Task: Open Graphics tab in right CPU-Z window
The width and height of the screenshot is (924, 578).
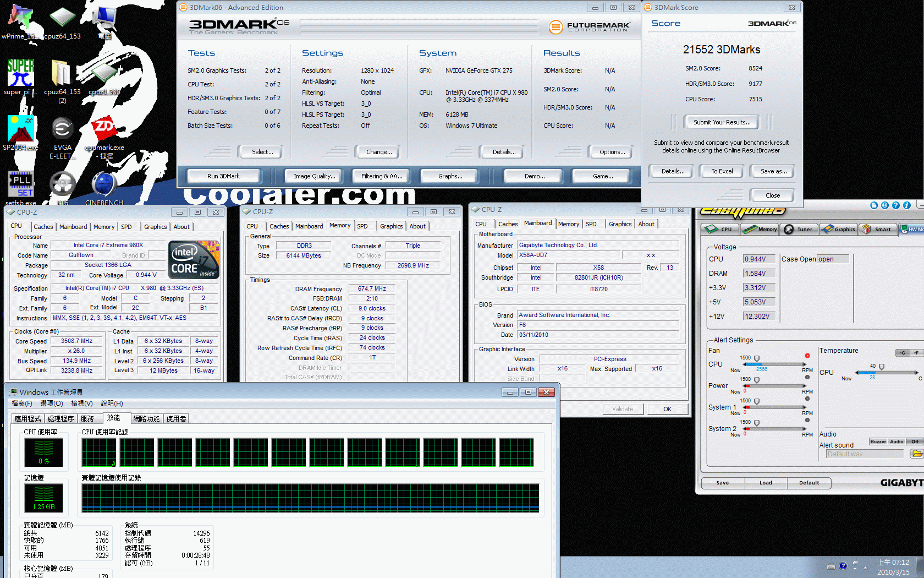Action: point(620,224)
